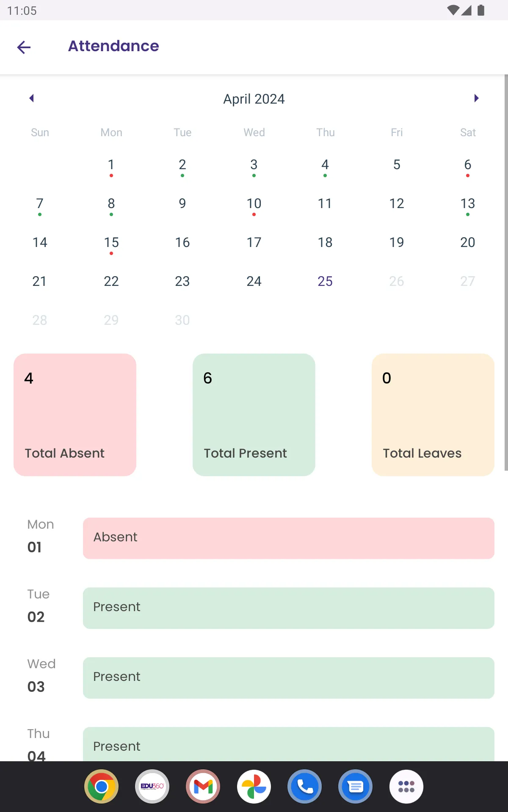Tap the Total Absent card

75,415
